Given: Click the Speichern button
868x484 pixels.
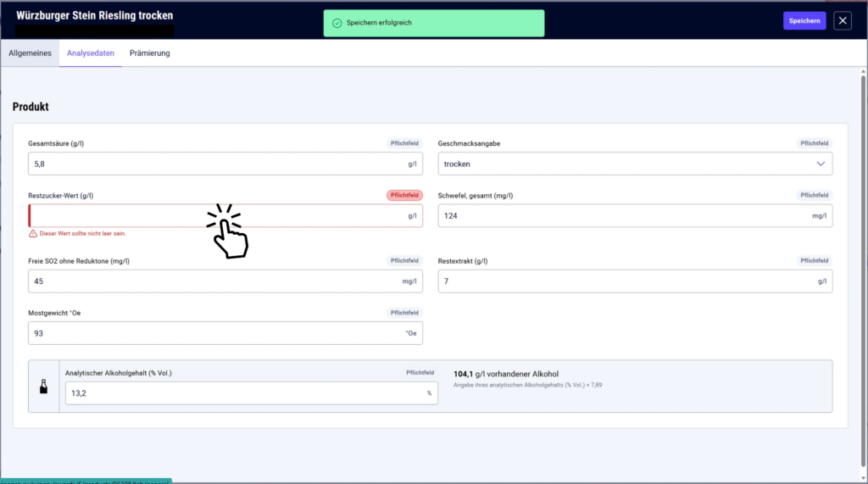Looking at the screenshot, I should [804, 21].
